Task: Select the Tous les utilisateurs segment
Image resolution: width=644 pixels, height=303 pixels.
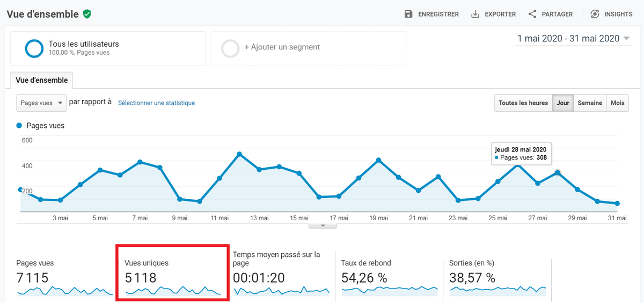Action: point(108,48)
